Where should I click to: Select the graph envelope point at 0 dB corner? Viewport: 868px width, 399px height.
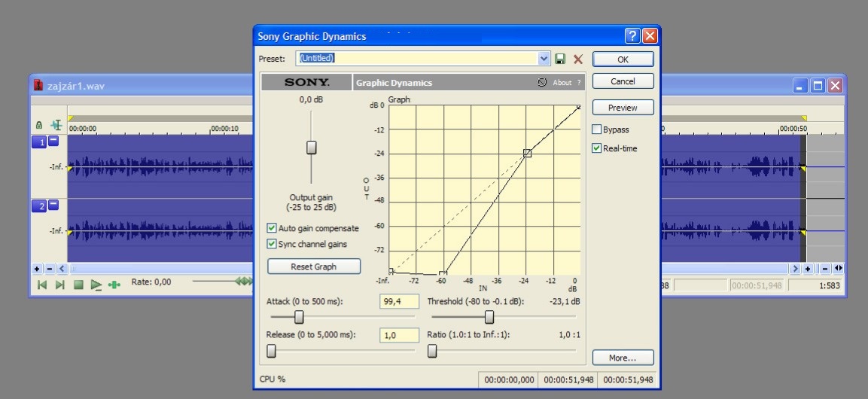pyautogui.click(x=578, y=107)
